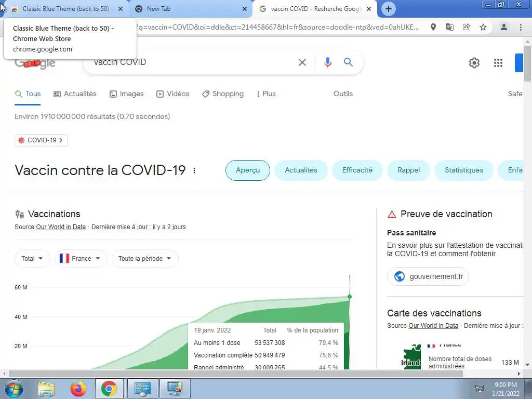
Task: Open Google search settings gear
Action: tap(474, 63)
